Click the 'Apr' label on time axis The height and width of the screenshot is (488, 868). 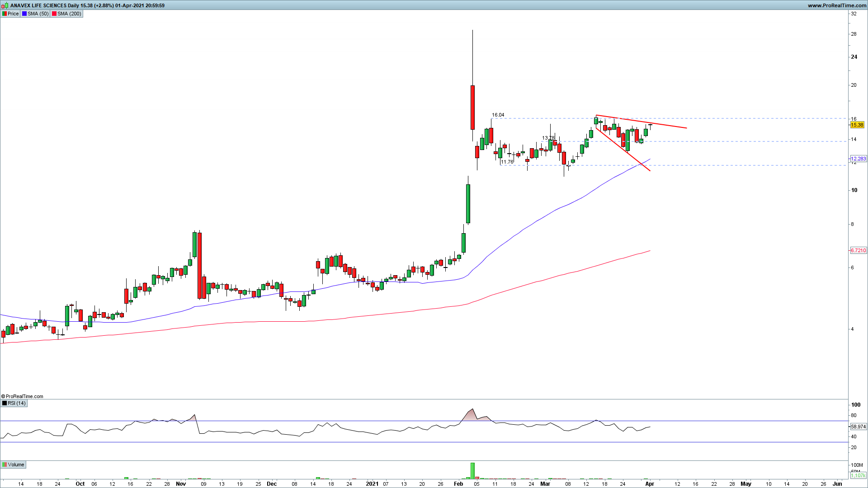coord(649,483)
